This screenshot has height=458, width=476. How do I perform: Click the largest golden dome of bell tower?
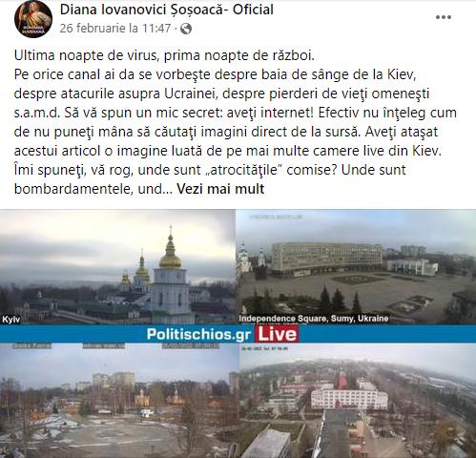click(170, 258)
